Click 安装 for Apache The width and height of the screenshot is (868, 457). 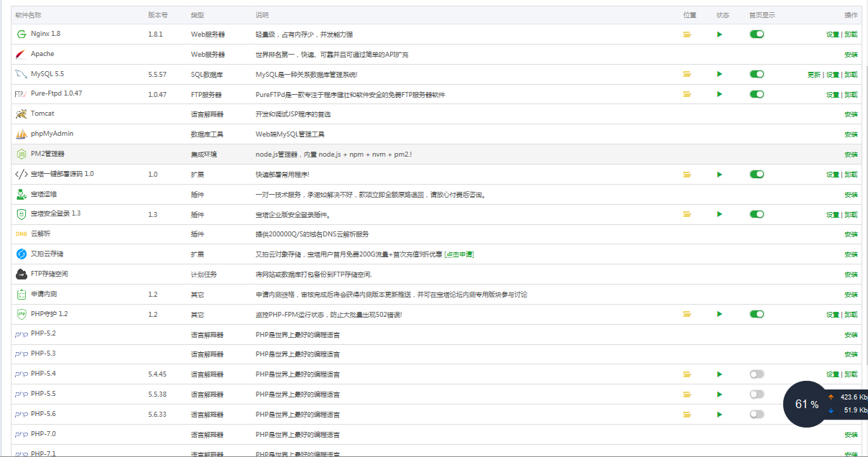[x=851, y=55]
